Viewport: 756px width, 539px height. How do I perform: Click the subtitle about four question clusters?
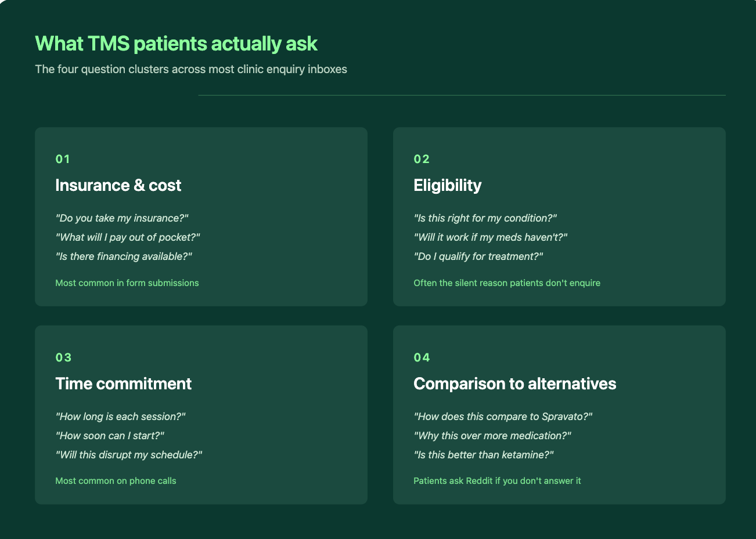[191, 70]
